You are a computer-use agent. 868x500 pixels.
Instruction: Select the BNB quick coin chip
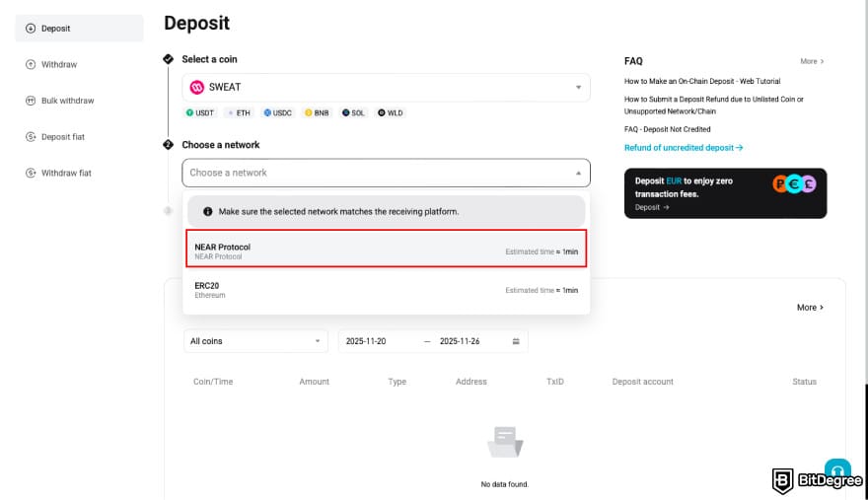click(317, 113)
